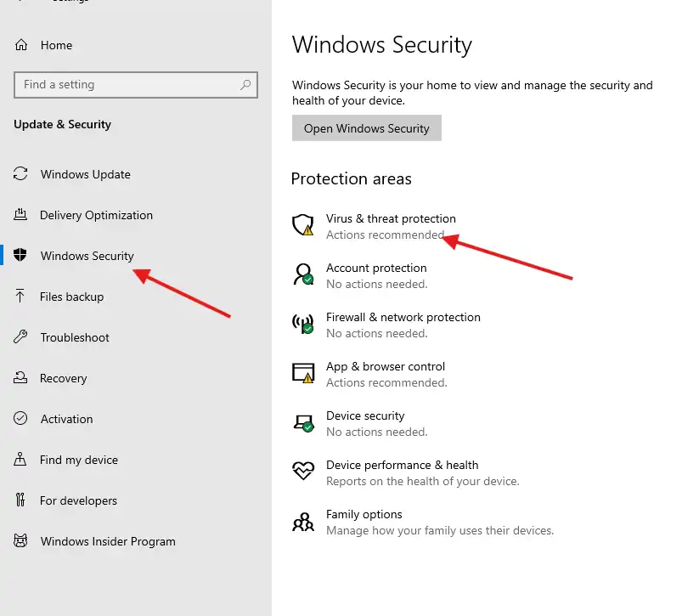Click the Find my device icon
The height and width of the screenshot is (616, 699).
pos(20,459)
